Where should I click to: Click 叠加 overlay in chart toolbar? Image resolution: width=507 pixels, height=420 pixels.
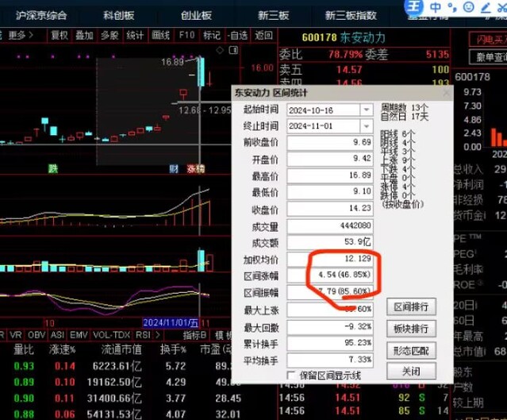pos(84,35)
